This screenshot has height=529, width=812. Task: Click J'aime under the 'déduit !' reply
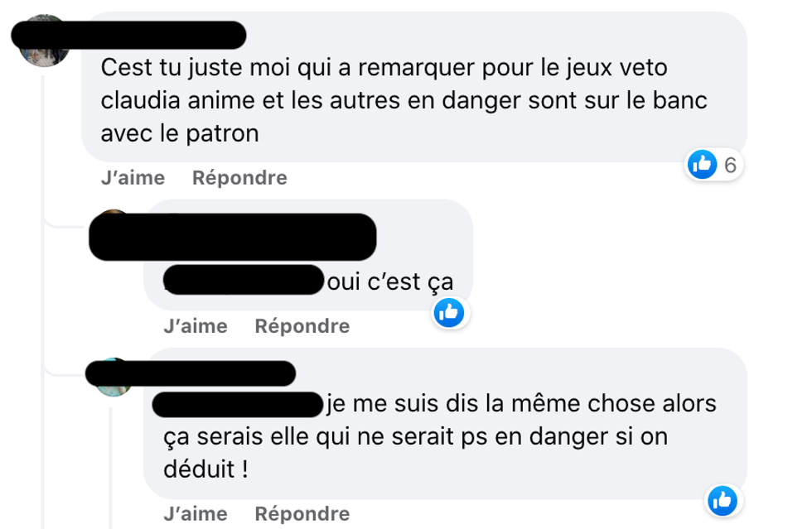pyautogui.click(x=196, y=514)
